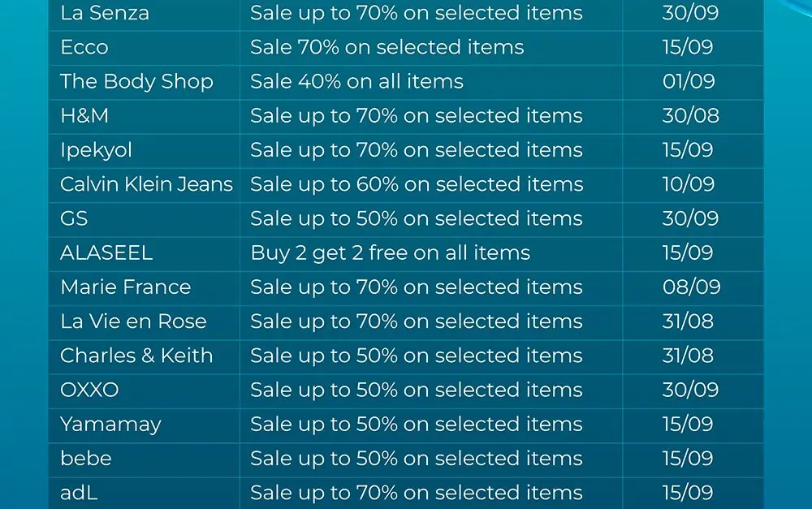Select the Charles & Keith store name
This screenshot has height=509, width=812.
click(x=136, y=356)
